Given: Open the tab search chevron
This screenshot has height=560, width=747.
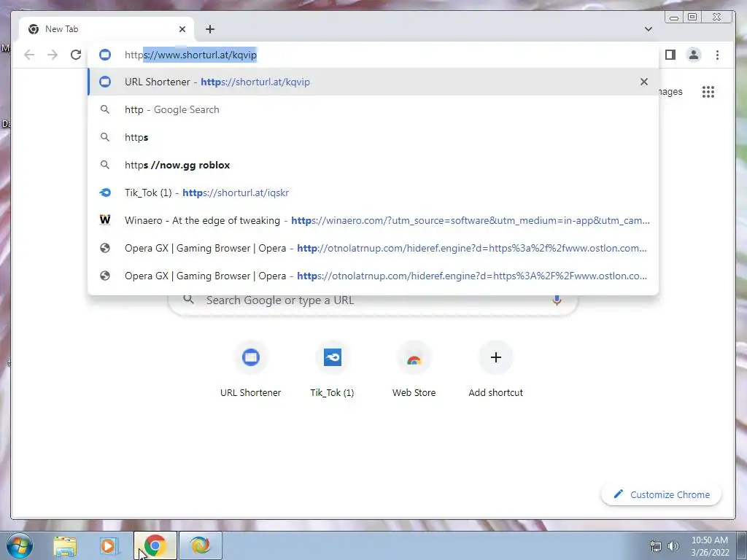Looking at the screenshot, I should [x=649, y=29].
